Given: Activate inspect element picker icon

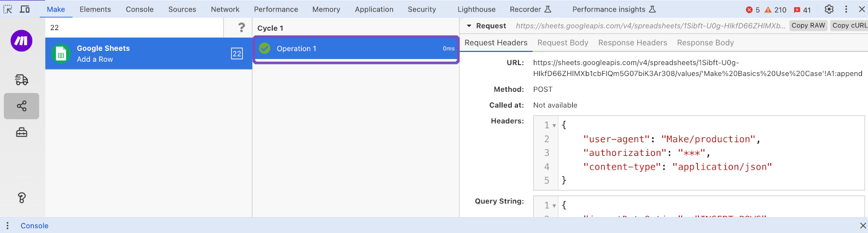Looking at the screenshot, I should 8,9.
